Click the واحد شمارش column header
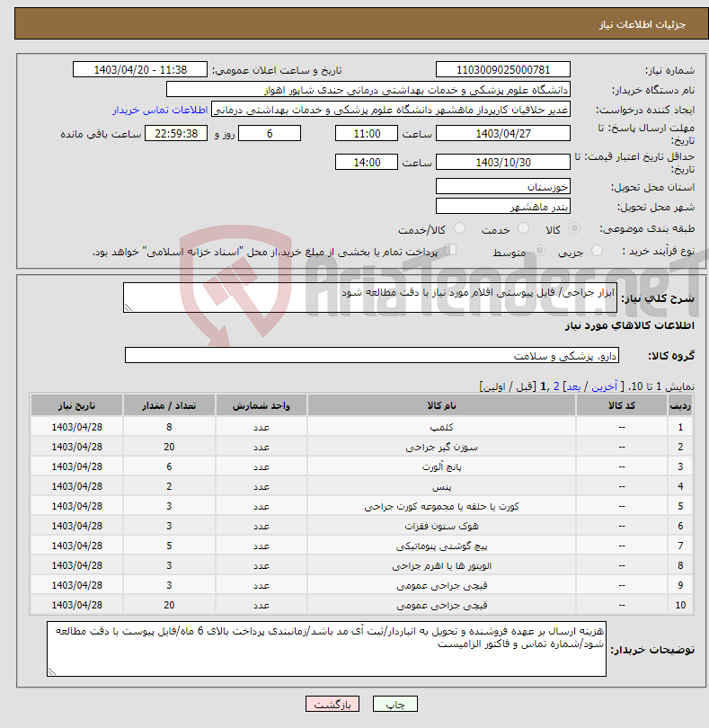The width and height of the screenshot is (709, 728). pos(261,405)
